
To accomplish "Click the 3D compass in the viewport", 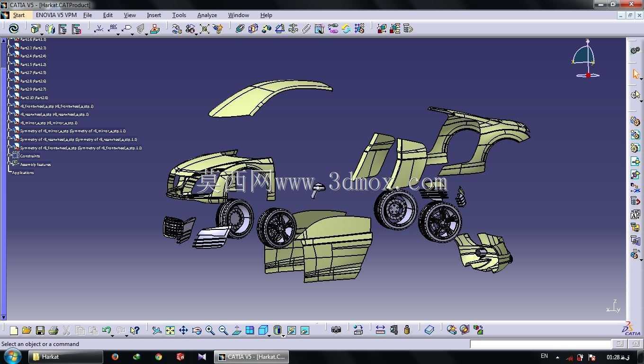I will pos(585,58).
